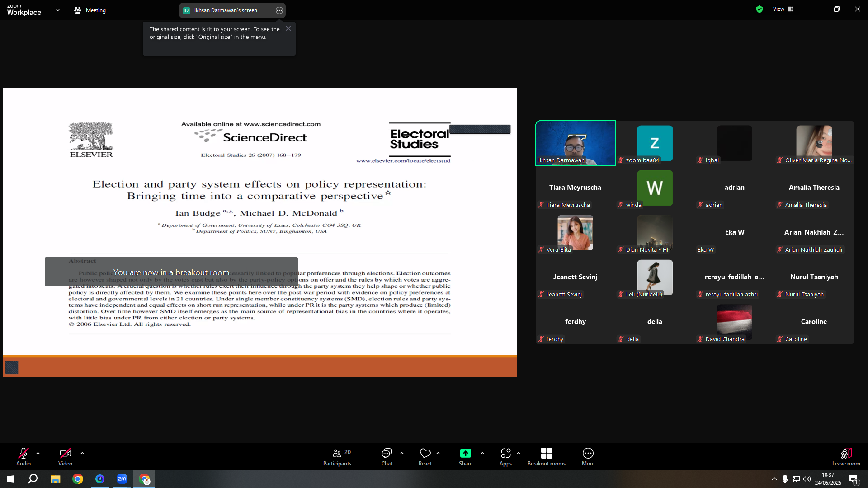The height and width of the screenshot is (488, 868).
Task: Open the Zoom Workplace dropdown
Action: [58, 10]
